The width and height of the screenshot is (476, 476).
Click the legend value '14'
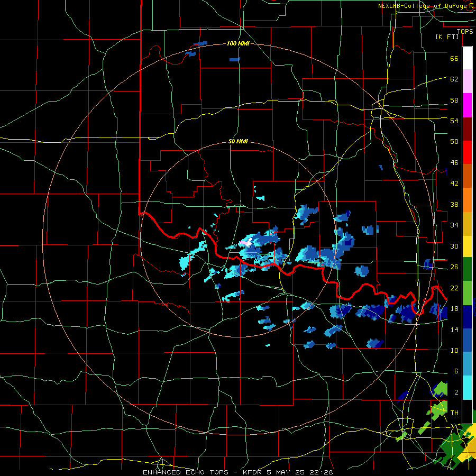[454, 329]
